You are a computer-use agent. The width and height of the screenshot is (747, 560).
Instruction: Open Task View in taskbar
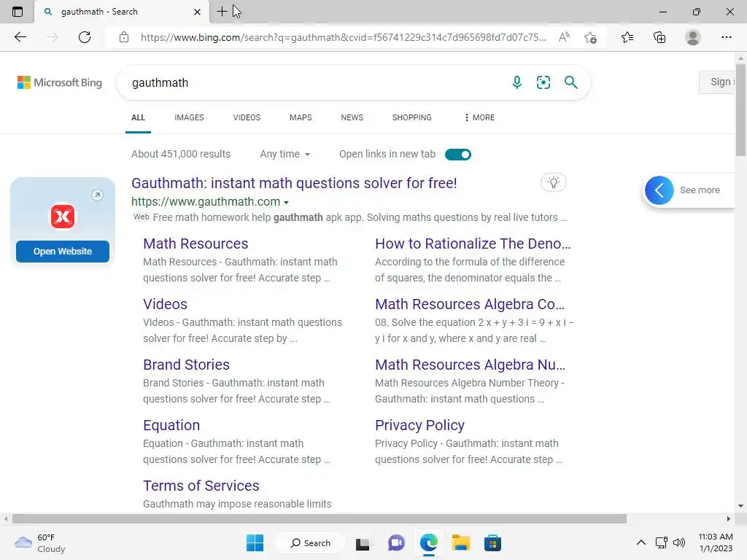363,542
